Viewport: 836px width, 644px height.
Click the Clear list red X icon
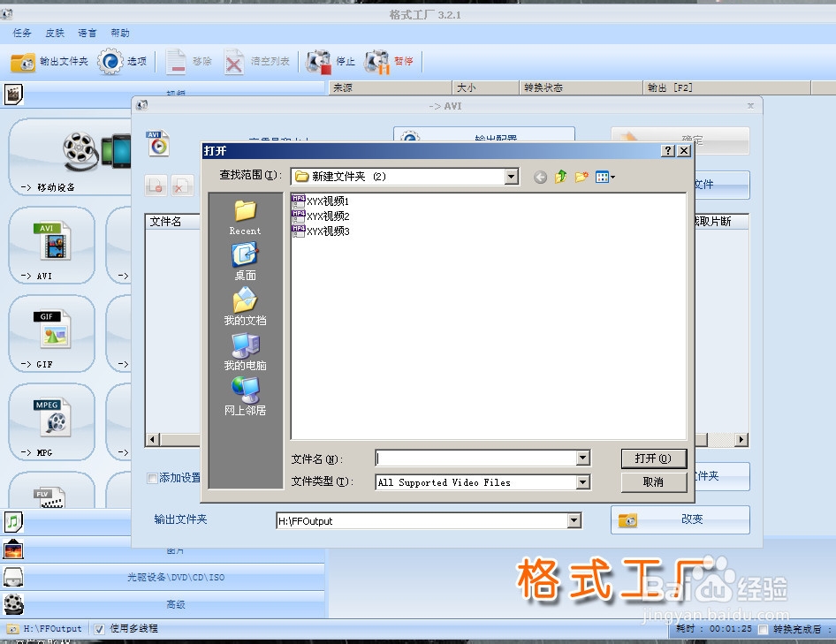(233, 63)
